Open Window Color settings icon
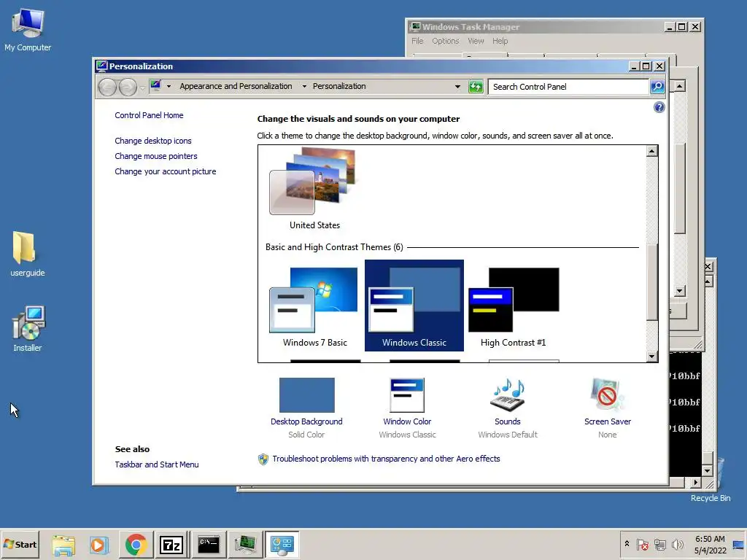The height and width of the screenshot is (560, 747). pos(407,395)
